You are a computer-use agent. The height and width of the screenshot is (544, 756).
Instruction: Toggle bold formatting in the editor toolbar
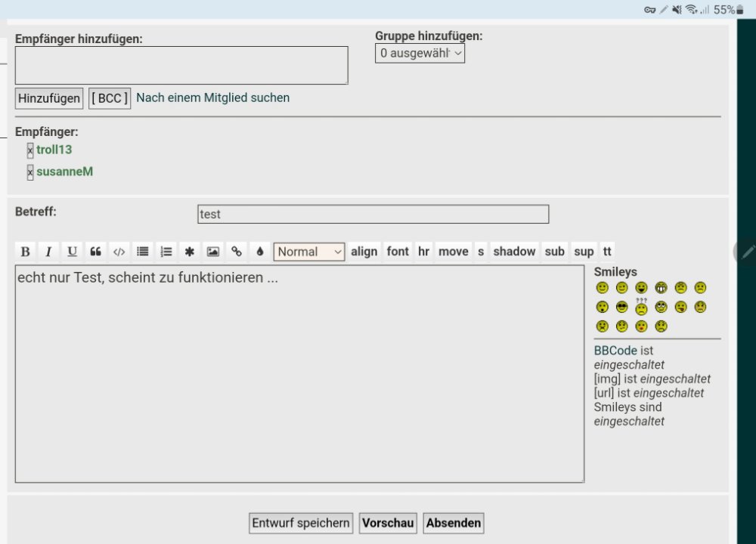25,252
